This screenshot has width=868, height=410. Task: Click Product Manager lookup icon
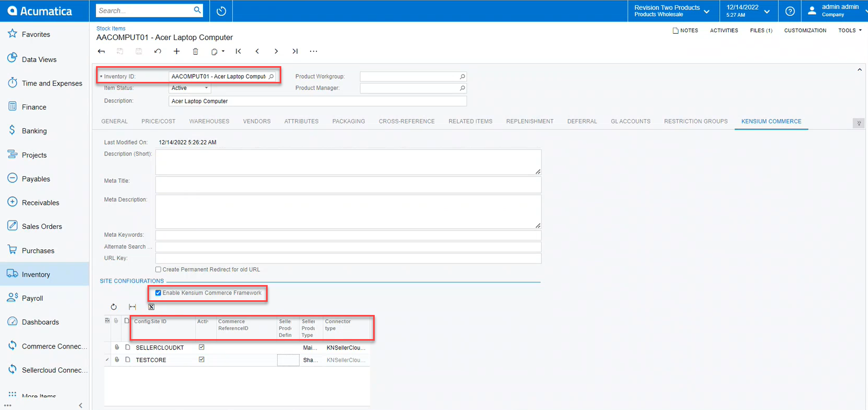462,88
